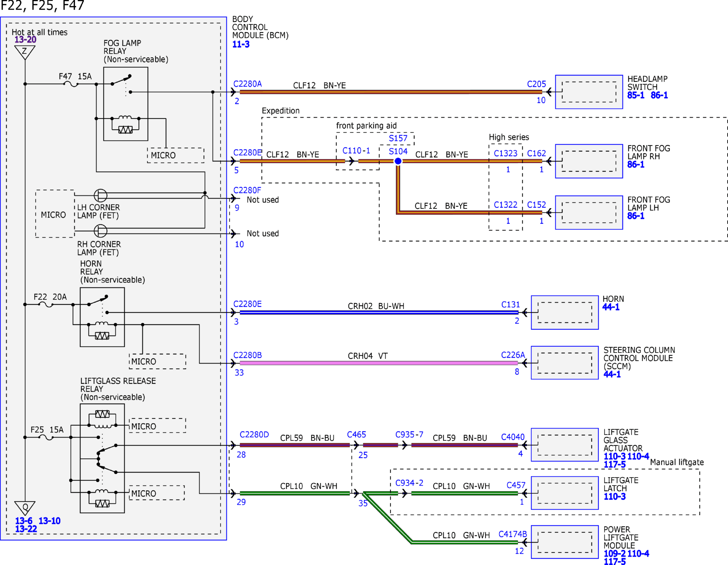Select connector label C152
The height and width of the screenshot is (565, 728).
click(x=537, y=205)
